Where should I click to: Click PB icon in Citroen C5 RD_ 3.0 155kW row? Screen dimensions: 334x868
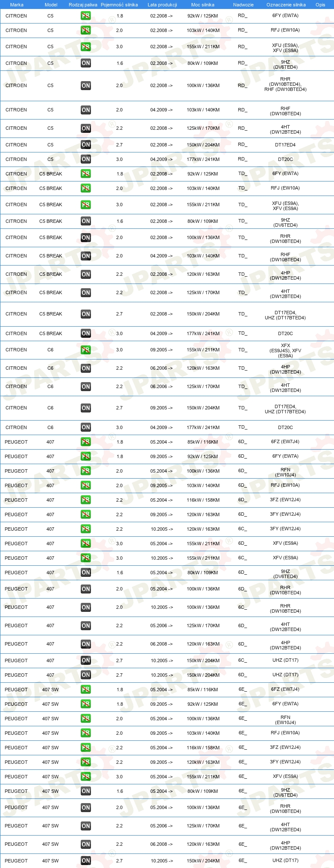click(x=86, y=47)
